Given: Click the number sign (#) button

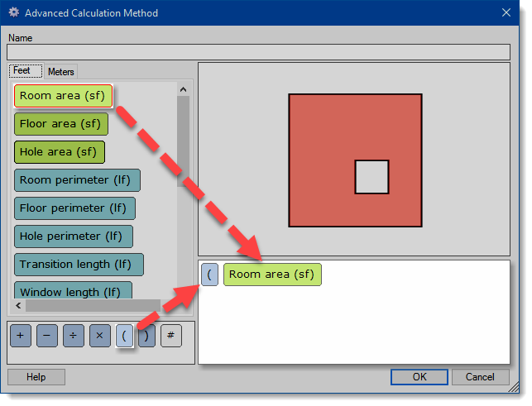Looking at the screenshot, I should pos(171,336).
